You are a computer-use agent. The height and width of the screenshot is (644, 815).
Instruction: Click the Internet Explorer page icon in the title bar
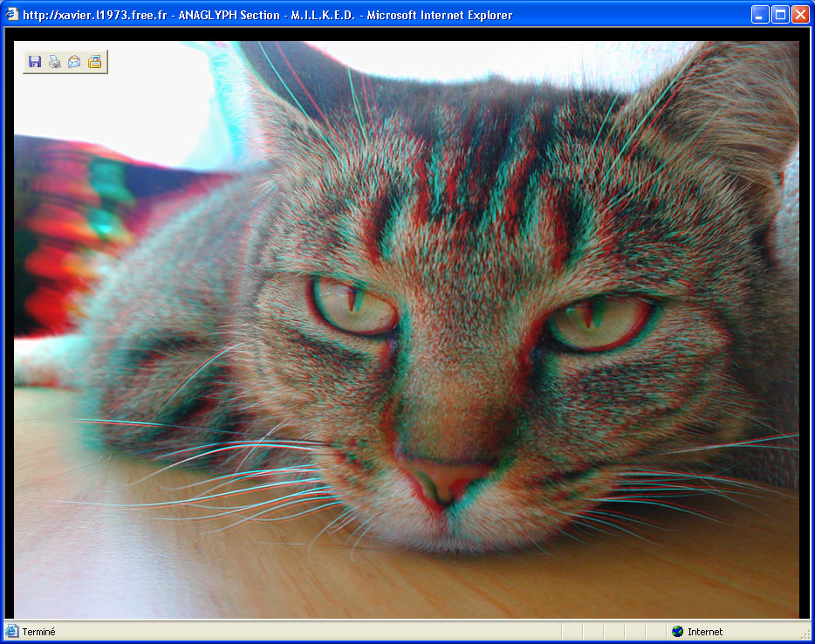[11, 14]
